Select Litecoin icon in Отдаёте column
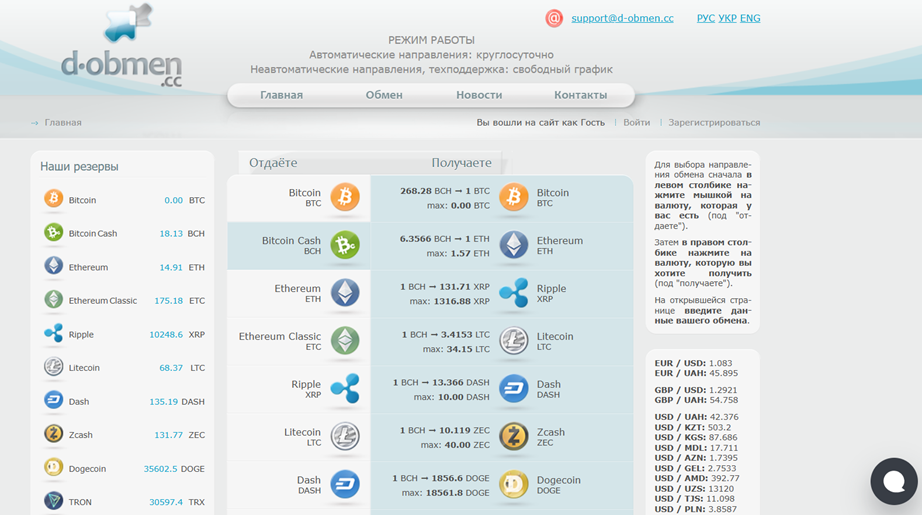This screenshot has height=515, width=922. click(345, 436)
